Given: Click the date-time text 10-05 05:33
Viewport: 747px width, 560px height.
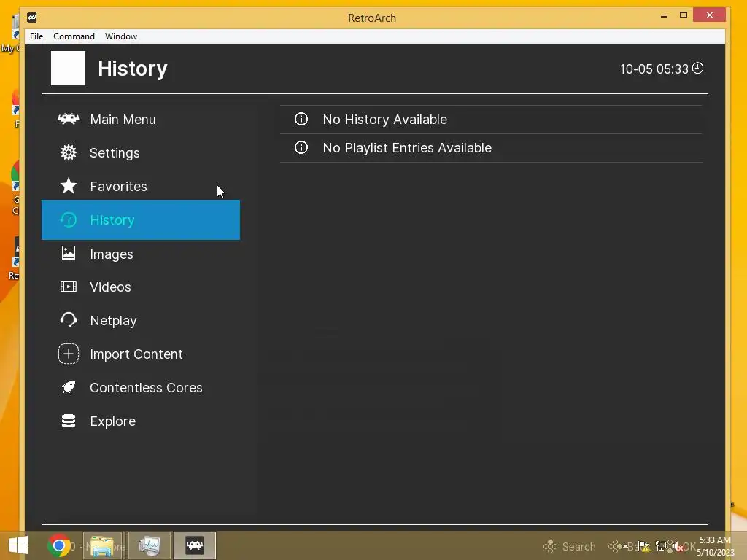Looking at the screenshot, I should click(x=654, y=69).
